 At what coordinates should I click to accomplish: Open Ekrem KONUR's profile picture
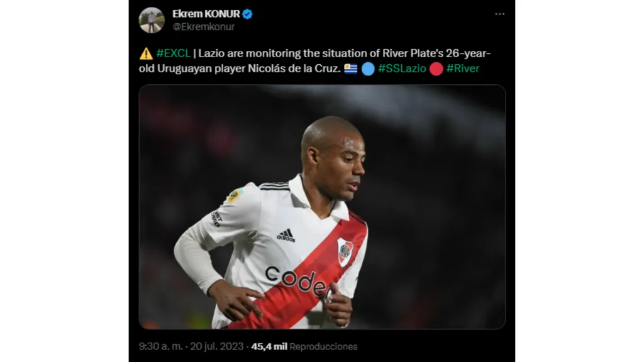click(x=152, y=19)
